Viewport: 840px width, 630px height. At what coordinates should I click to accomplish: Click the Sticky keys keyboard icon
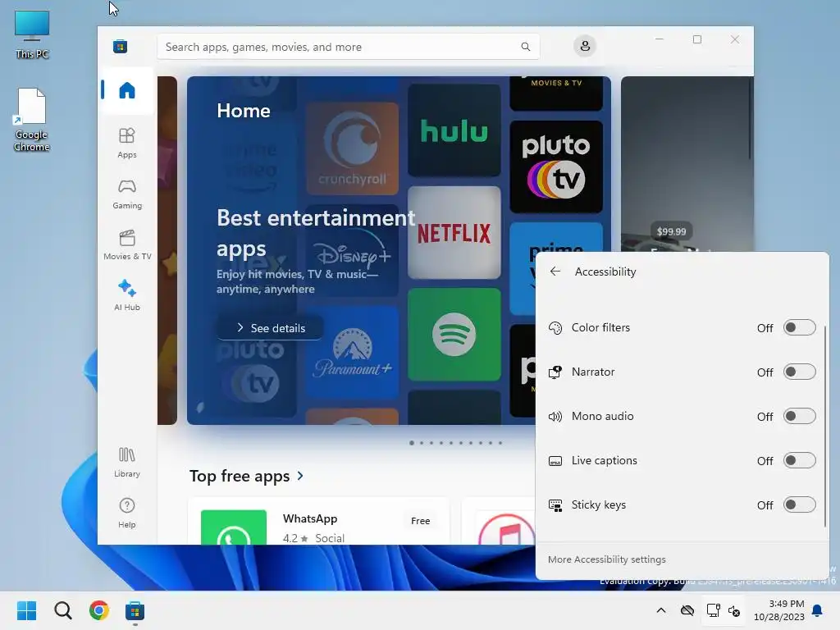(x=555, y=505)
